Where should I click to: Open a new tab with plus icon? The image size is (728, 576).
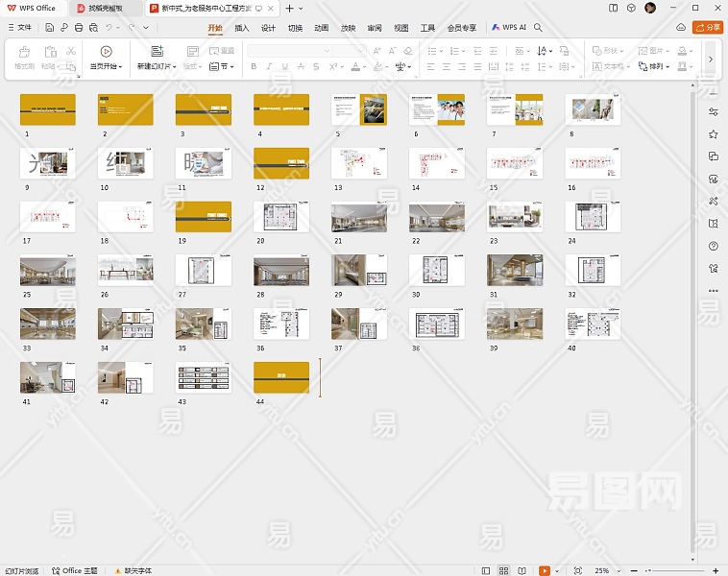(288, 8)
